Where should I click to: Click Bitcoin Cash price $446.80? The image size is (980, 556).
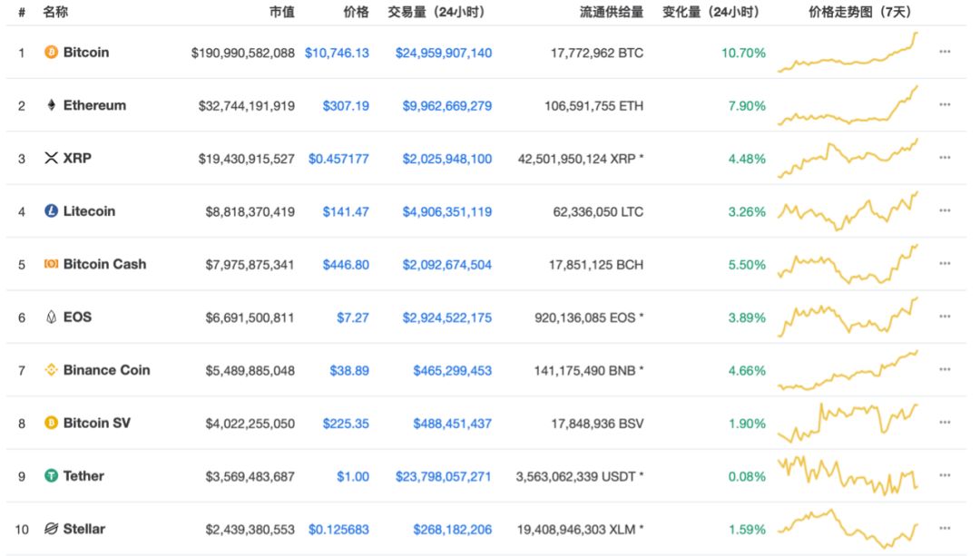click(x=346, y=265)
